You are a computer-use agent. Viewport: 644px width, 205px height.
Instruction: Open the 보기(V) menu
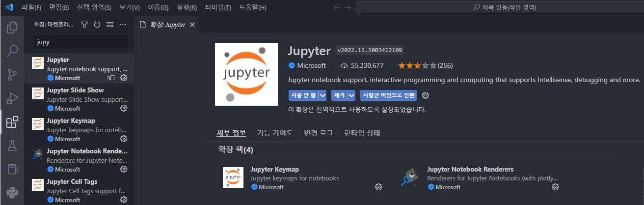coord(130,7)
